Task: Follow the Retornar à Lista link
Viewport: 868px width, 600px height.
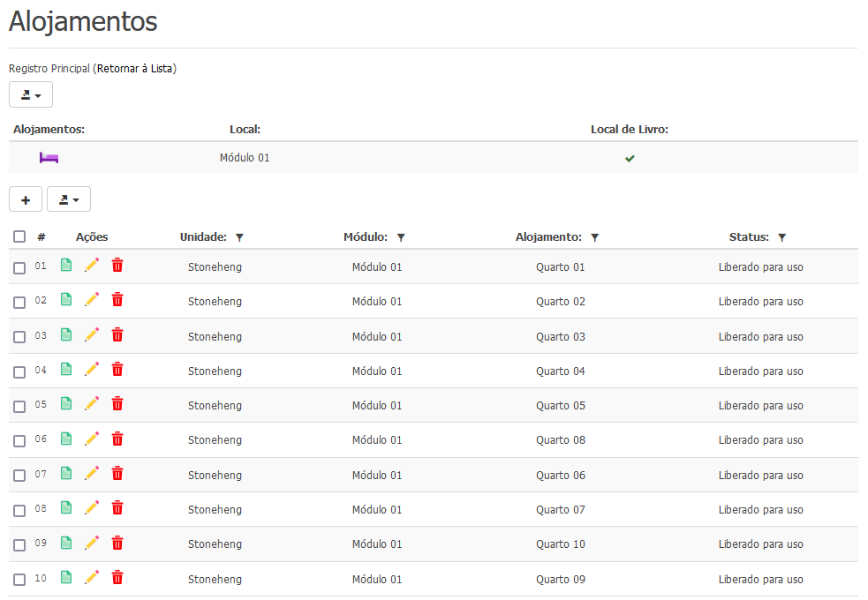Action: 135,69
